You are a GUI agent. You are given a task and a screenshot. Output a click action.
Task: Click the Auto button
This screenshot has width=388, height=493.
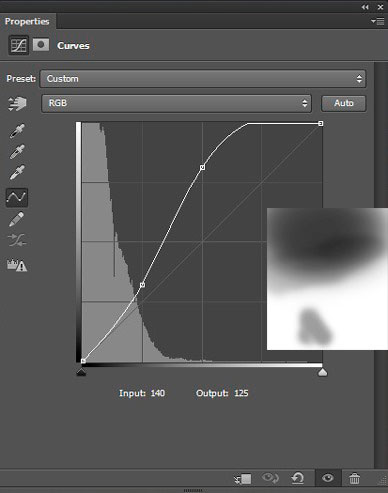click(x=344, y=103)
